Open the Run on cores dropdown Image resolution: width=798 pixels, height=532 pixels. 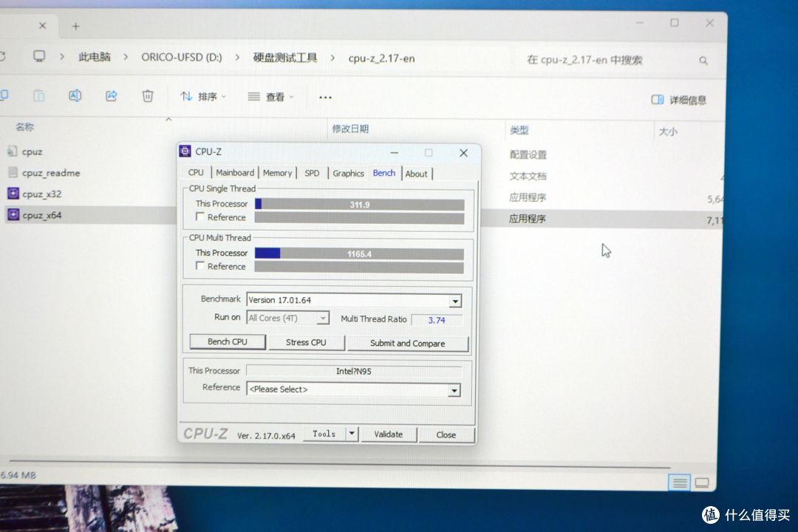pyautogui.click(x=323, y=318)
